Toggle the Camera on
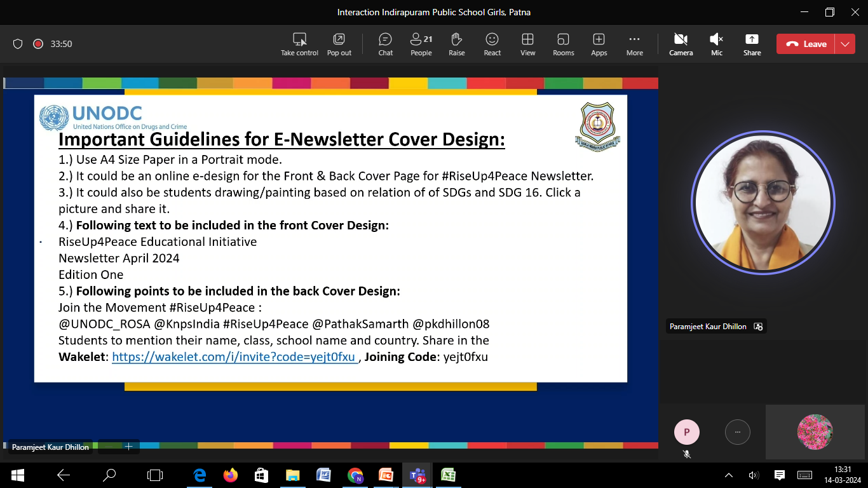This screenshot has height=488, width=868. tap(681, 44)
